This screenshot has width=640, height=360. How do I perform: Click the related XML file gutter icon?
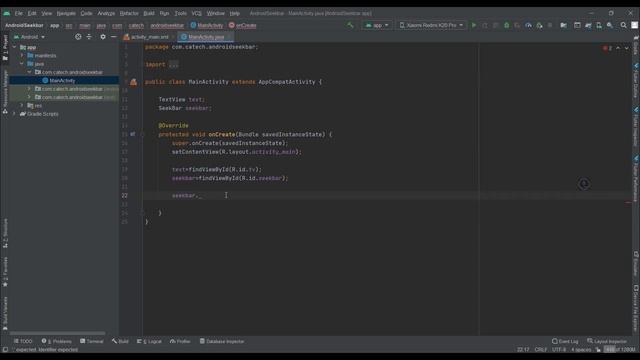click(133, 82)
